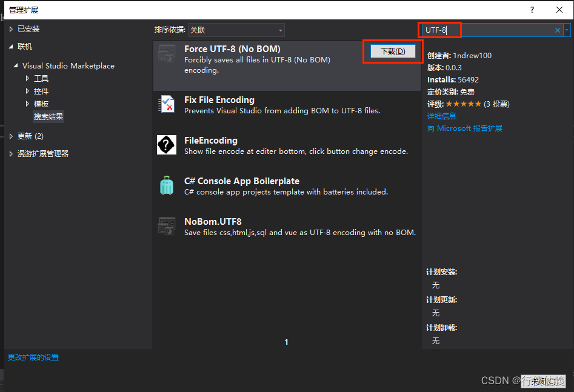This screenshot has height=392, width=574.
Task: Select the 漫游扩展管理器 label
Action: 43,154
